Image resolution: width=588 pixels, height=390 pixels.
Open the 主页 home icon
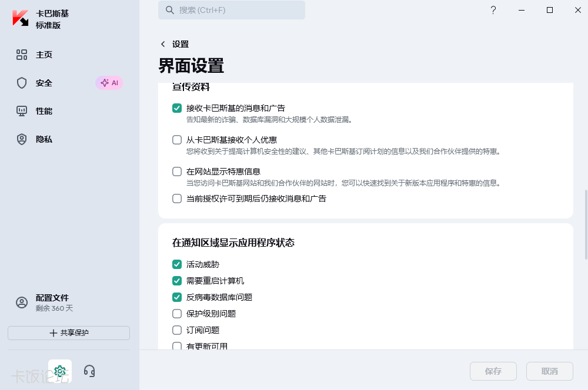pos(22,55)
